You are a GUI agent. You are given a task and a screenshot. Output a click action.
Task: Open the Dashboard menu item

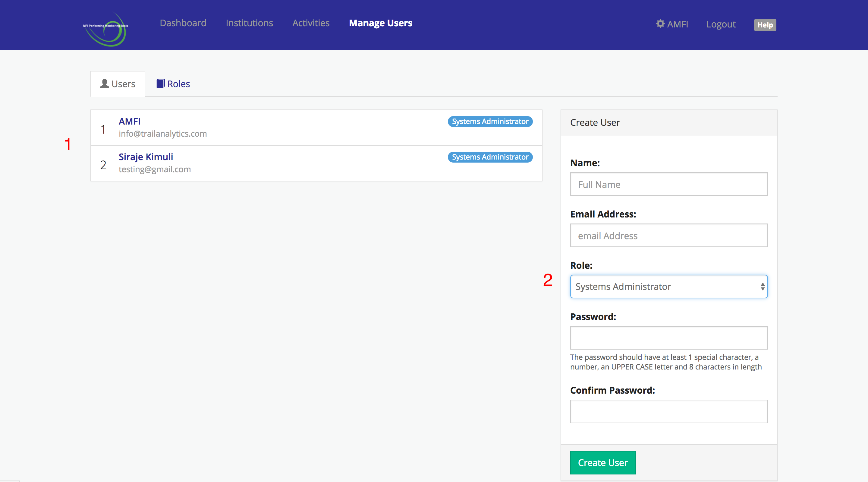(x=183, y=23)
